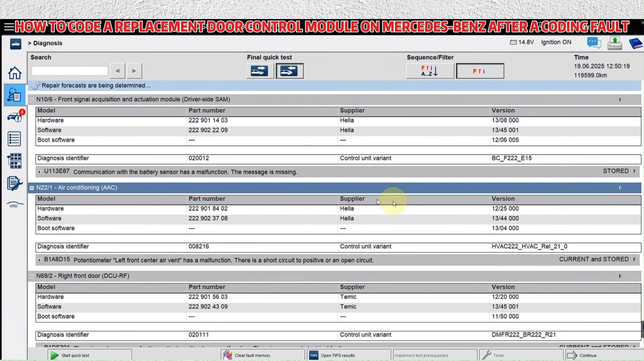The width and height of the screenshot is (644, 361).
Task: Collapse N69/2 Right front door section
Action: pos(32,276)
